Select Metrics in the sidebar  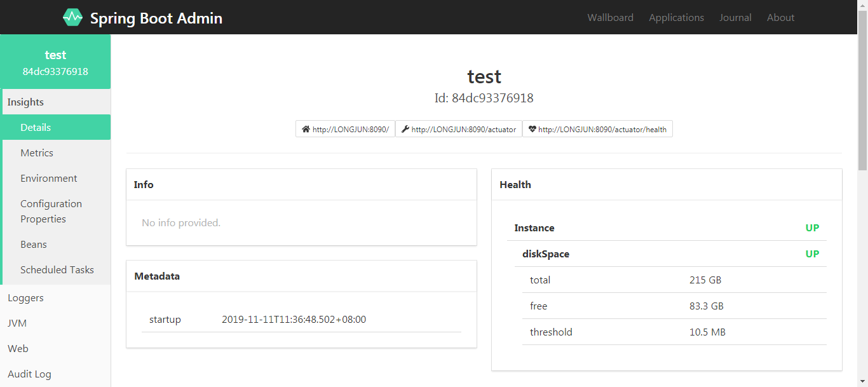[x=37, y=153]
